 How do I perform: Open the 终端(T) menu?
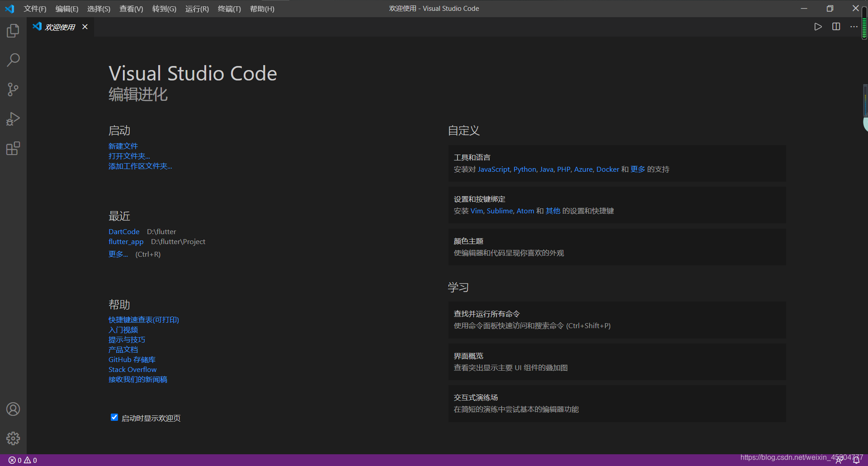[x=229, y=9]
